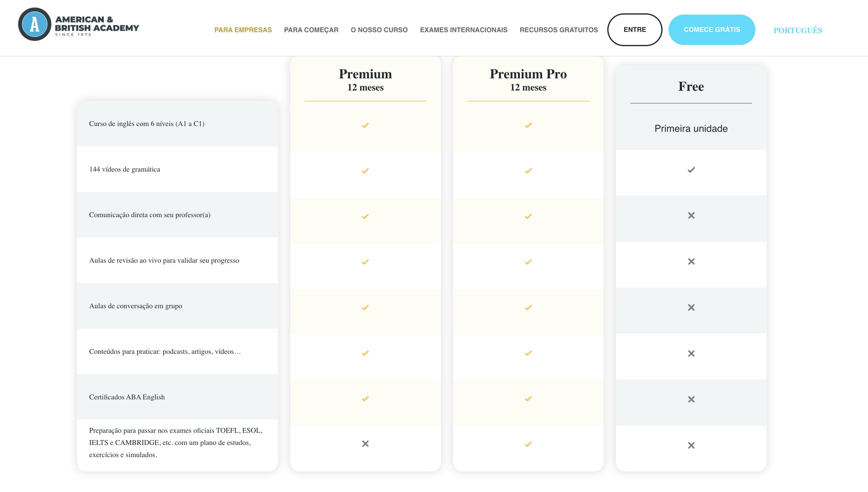The image size is (868, 492).
Task: Click the Comece Grátis button
Action: 711,30
